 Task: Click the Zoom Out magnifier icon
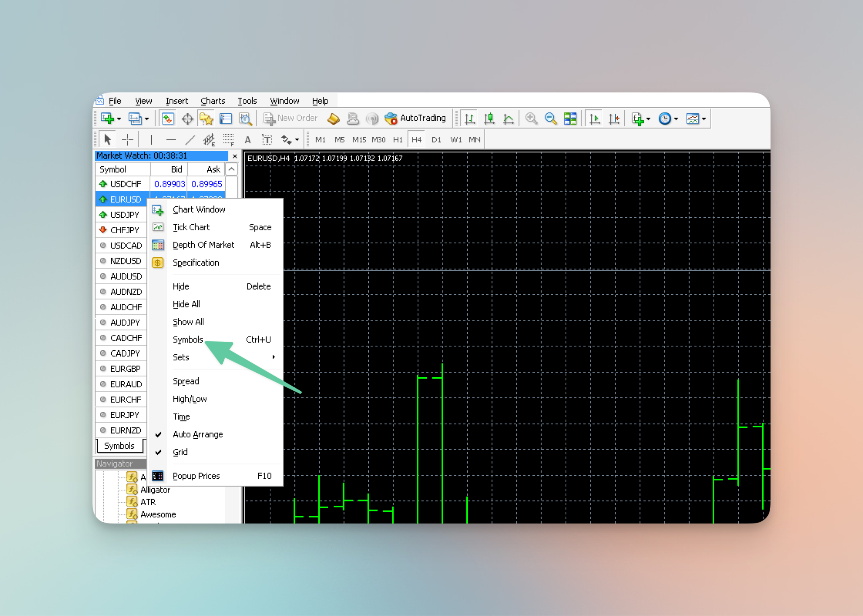[x=550, y=119]
